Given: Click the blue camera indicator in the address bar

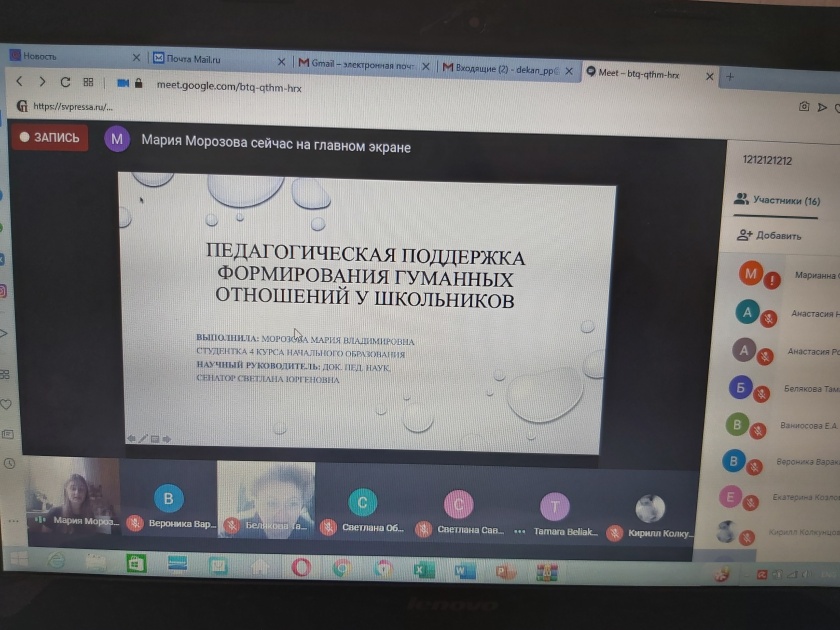Looking at the screenshot, I should [x=123, y=83].
